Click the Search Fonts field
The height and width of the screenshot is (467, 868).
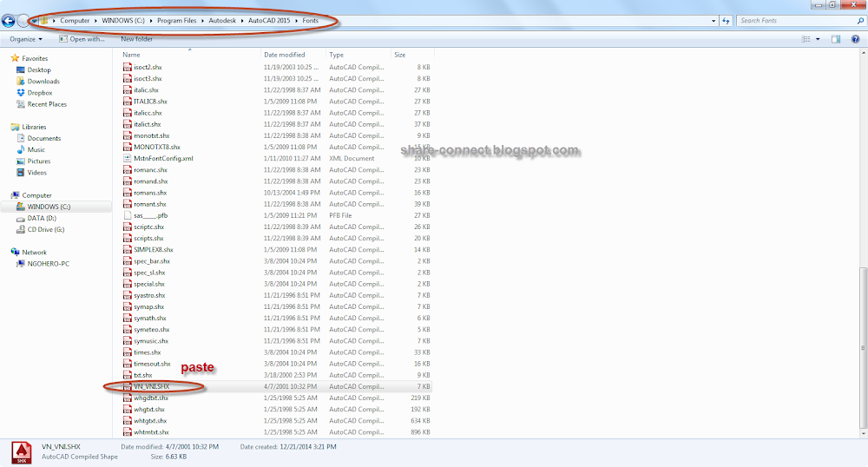[800, 21]
